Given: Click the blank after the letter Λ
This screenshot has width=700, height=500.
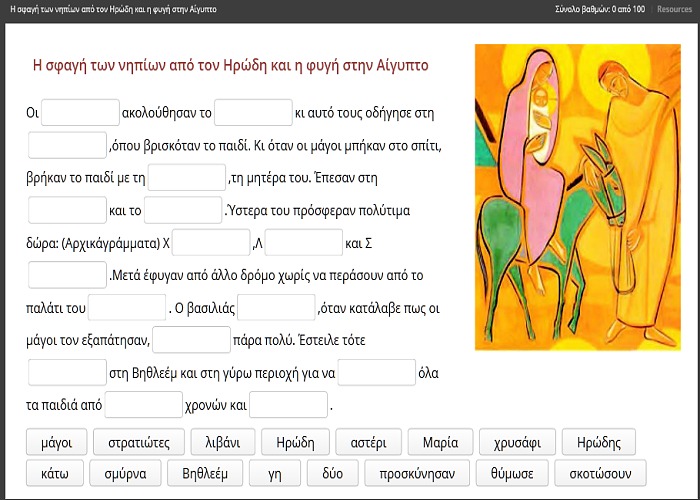Looking at the screenshot, I should [304, 242].
